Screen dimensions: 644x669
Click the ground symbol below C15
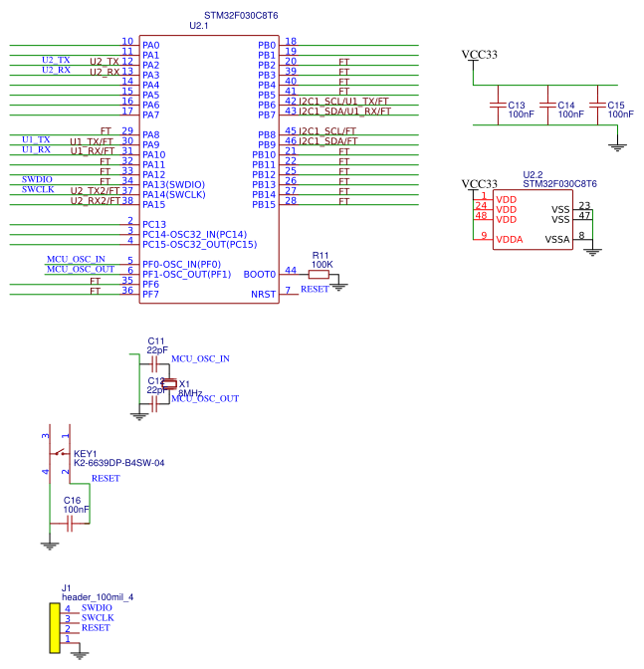click(x=617, y=147)
